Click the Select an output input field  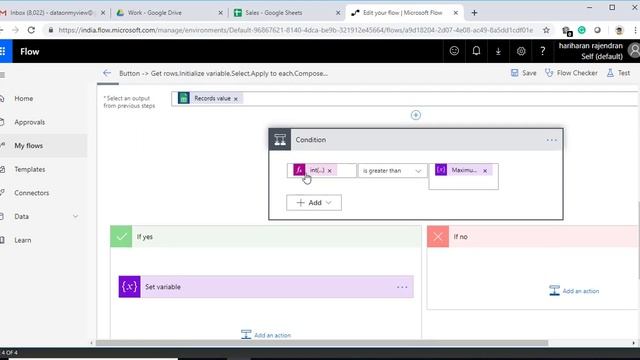click(405, 98)
